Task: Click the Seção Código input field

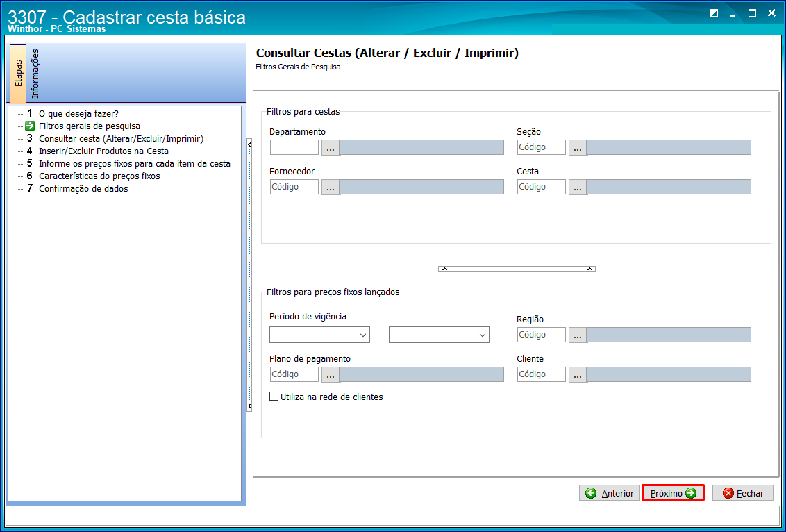Action: pyautogui.click(x=542, y=147)
